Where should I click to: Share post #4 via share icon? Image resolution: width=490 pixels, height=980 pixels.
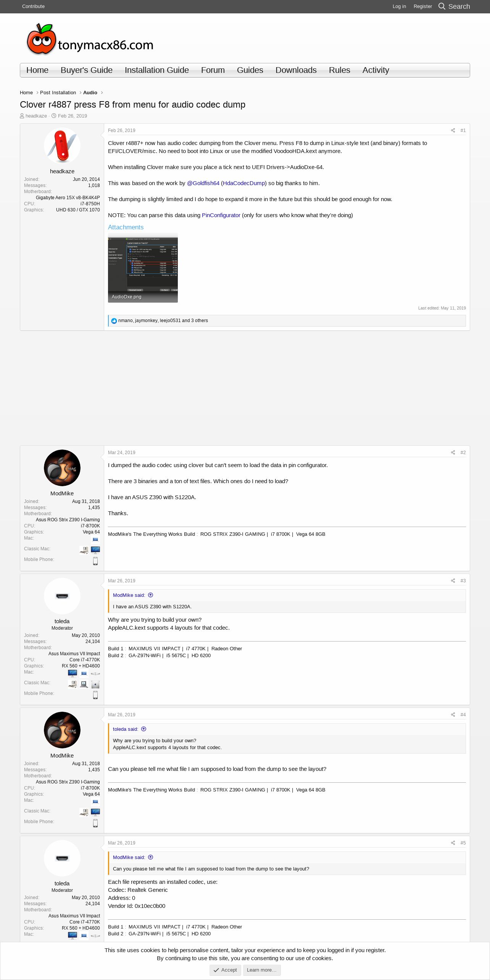click(453, 715)
